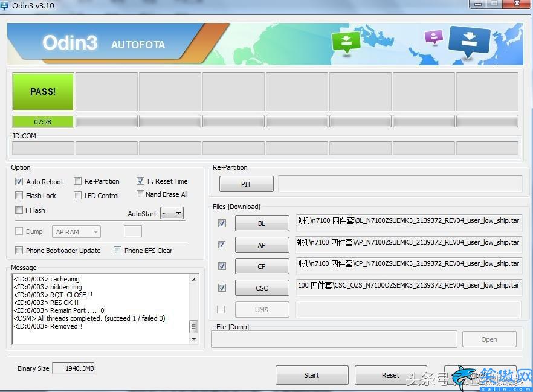Enable the T Flash checkbox
This screenshot has height=392, width=533.
tap(19, 210)
